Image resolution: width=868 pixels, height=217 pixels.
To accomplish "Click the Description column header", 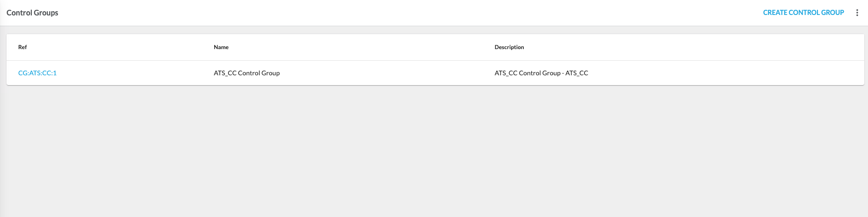I will pos(509,47).
